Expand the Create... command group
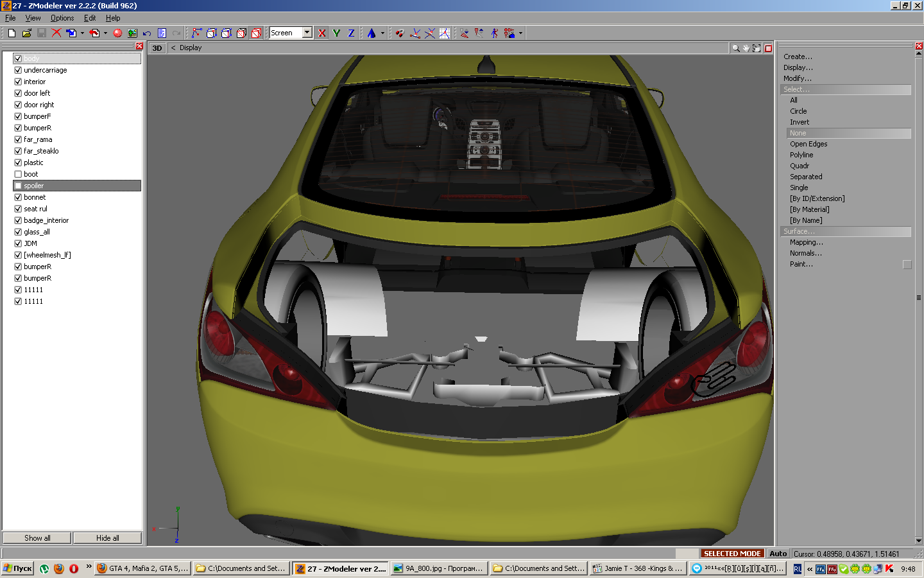This screenshot has width=924, height=578. pyautogui.click(x=798, y=57)
